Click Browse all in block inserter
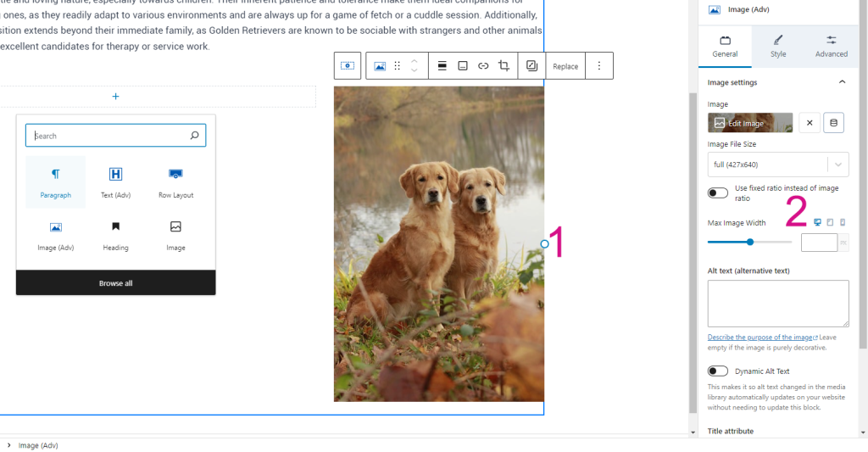The width and height of the screenshot is (868, 452). click(x=115, y=283)
